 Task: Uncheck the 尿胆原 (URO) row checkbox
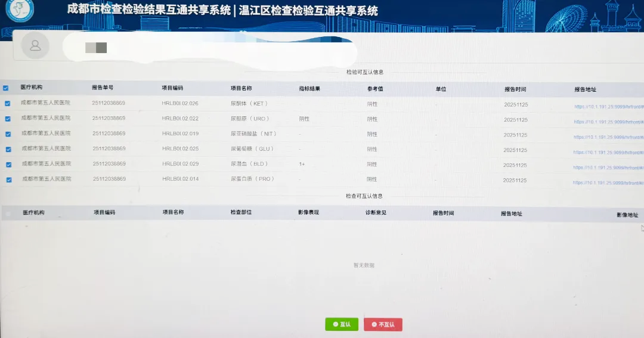tap(8, 119)
